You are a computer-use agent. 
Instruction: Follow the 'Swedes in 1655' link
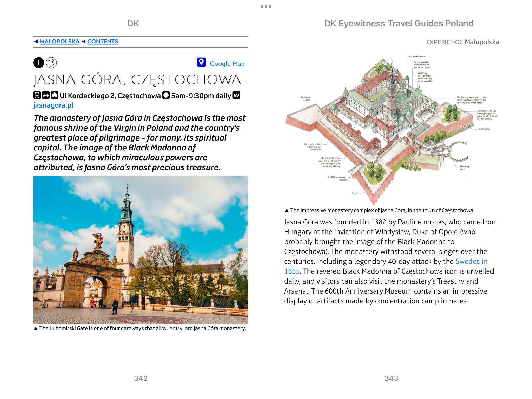coord(471,261)
